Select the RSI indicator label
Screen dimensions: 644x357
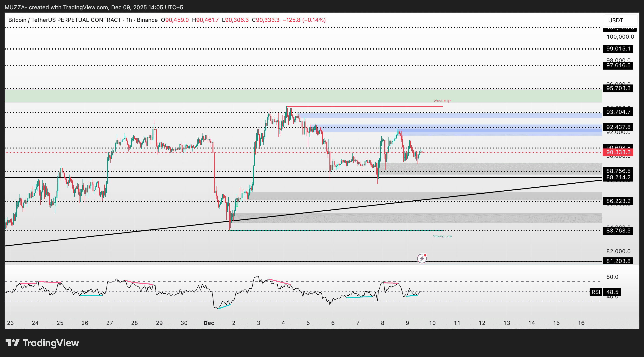[x=595, y=292]
